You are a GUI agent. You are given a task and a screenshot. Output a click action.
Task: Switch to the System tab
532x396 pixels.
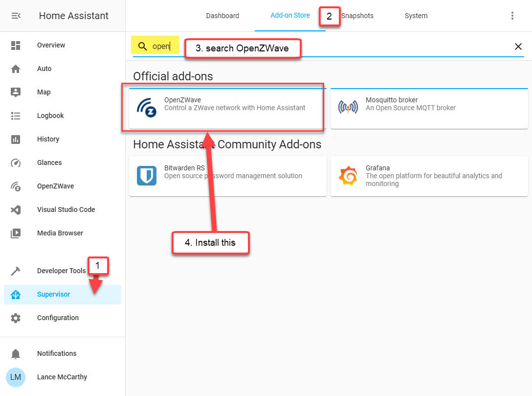[416, 16]
